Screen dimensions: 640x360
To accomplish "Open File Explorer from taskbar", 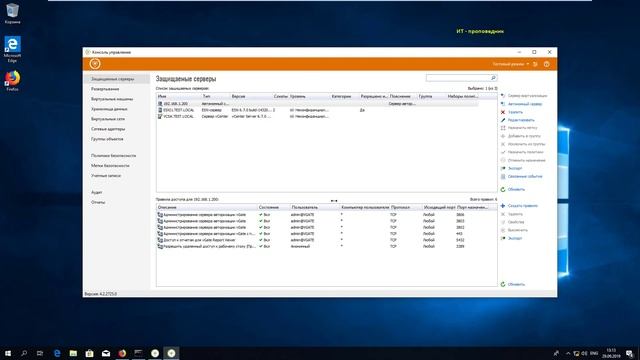I will tap(73, 353).
